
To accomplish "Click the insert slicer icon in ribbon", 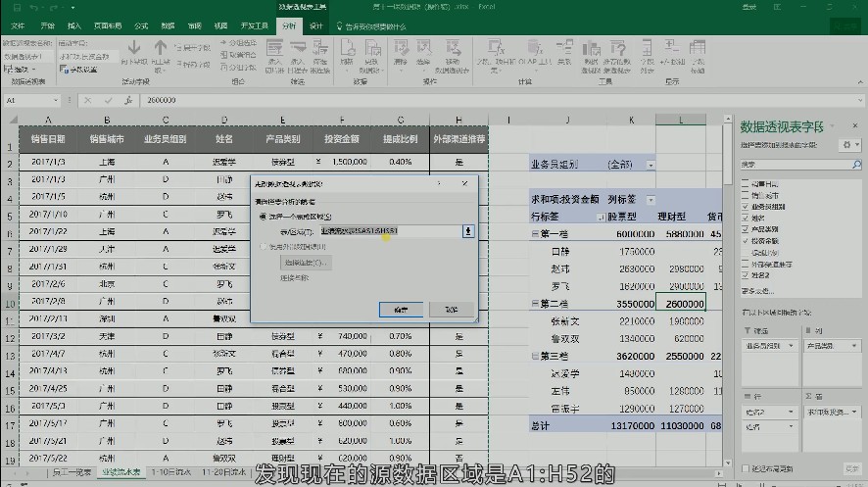I will click(273, 49).
